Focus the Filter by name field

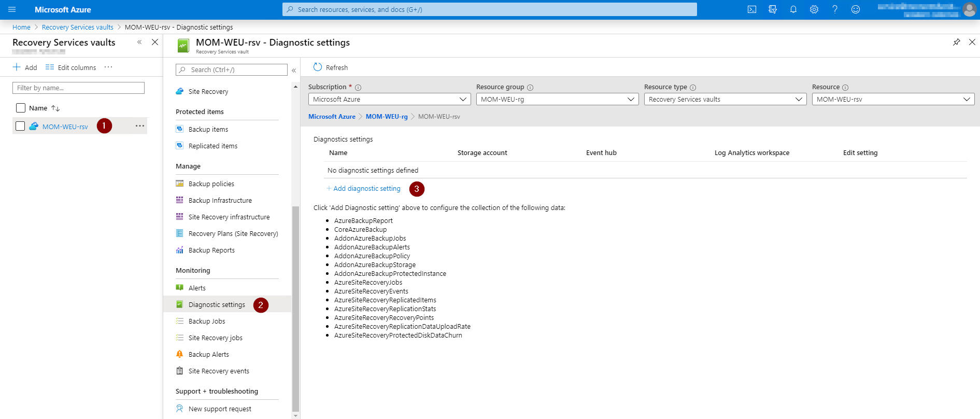[78, 88]
